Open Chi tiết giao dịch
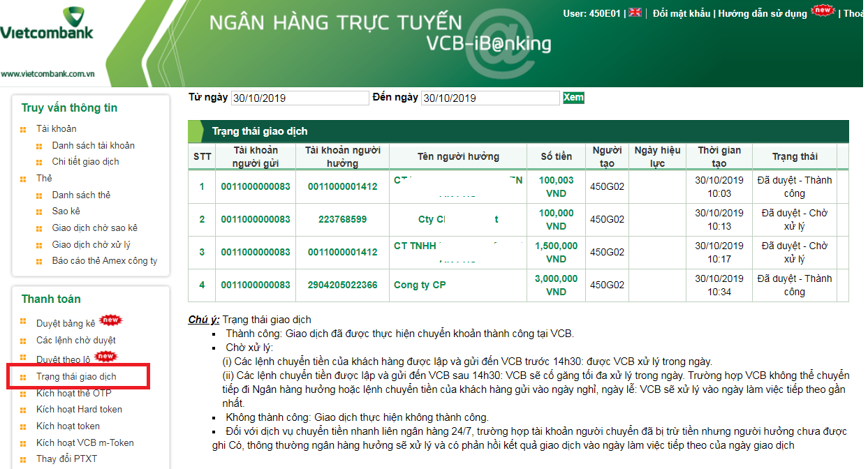Viewport: 868px width, 469px height. (x=85, y=162)
